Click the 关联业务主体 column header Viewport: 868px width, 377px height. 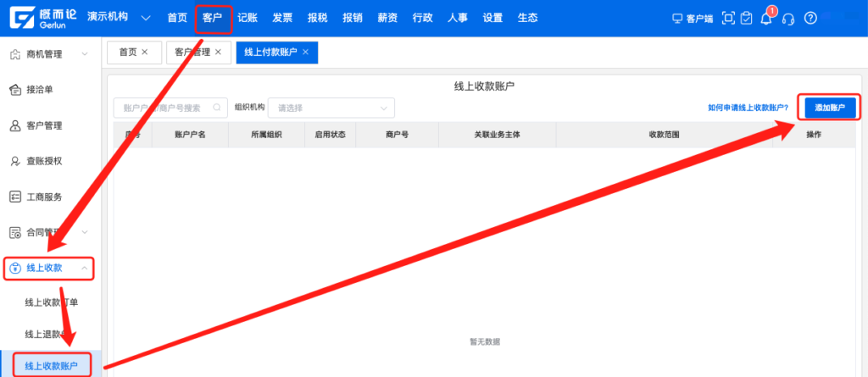coord(497,135)
